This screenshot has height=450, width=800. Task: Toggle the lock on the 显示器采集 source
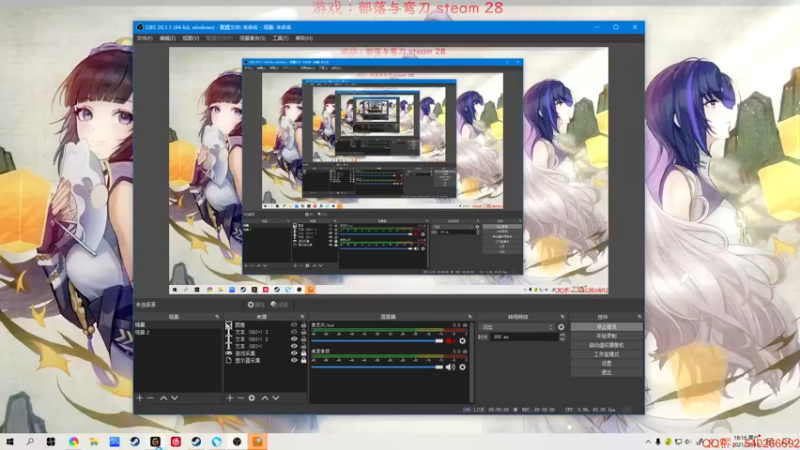pos(303,360)
